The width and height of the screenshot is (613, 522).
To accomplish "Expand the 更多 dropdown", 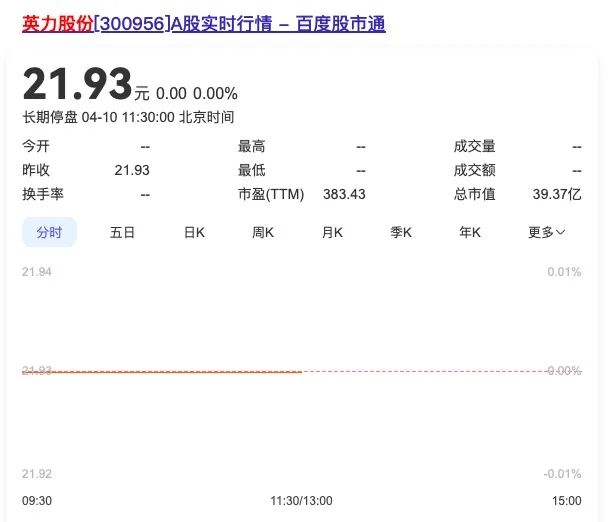I will (x=547, y=233).
